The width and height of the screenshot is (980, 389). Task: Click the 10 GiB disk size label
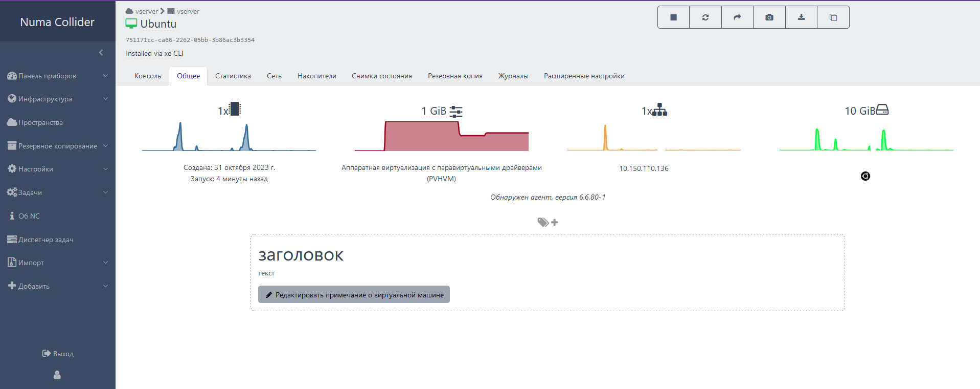(860, 111)
